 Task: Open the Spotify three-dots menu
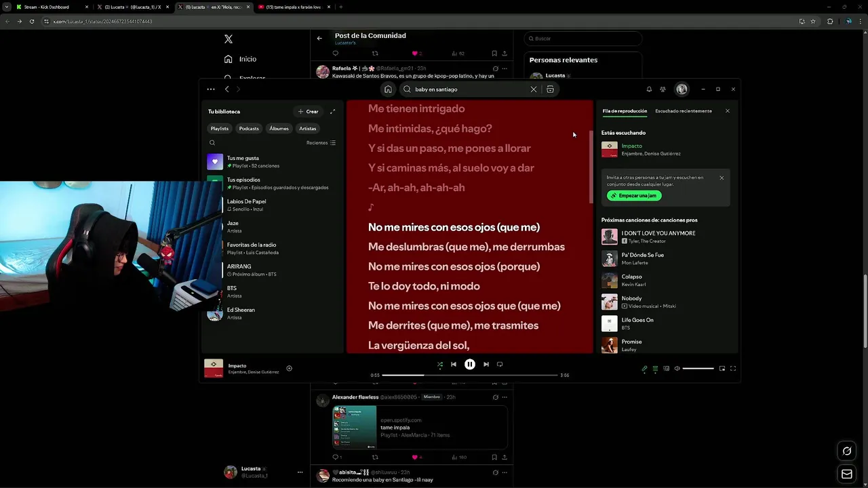[211, 89]
